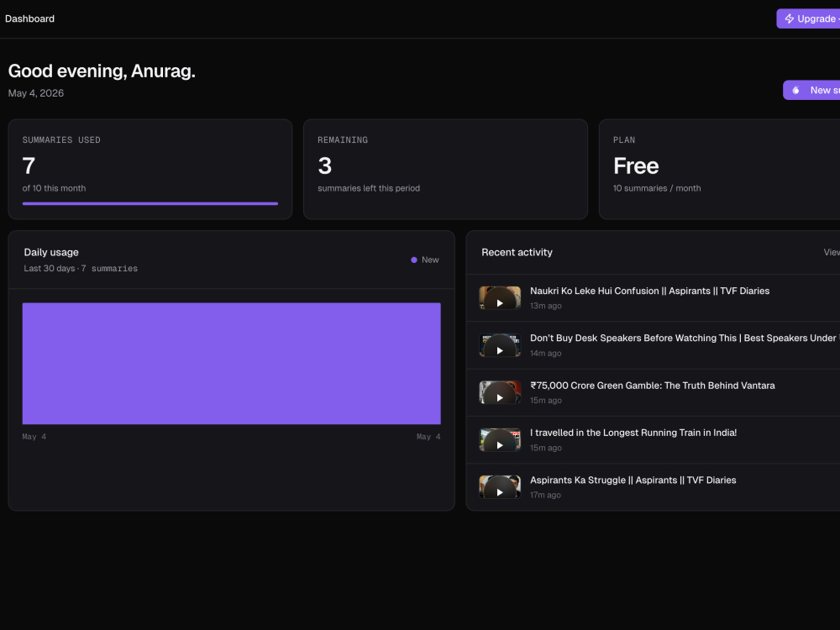Play the Naukri Ko Leke Hui Confusion thumbnail

(x=500, y=298)
